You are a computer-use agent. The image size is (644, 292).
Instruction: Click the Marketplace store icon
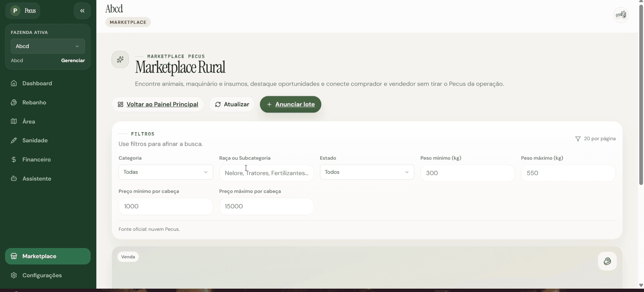tap(14, 256)
